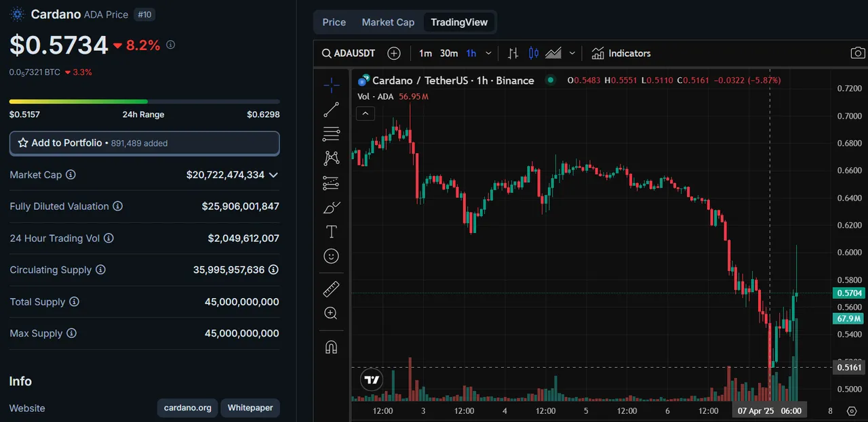Switch to the Market Cap tab

pos(388,22)
